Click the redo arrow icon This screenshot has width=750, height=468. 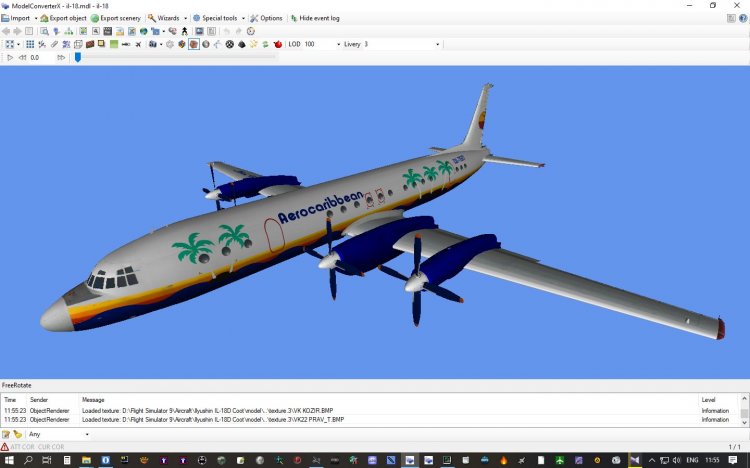pyautogui.click(x=238, y=31)
